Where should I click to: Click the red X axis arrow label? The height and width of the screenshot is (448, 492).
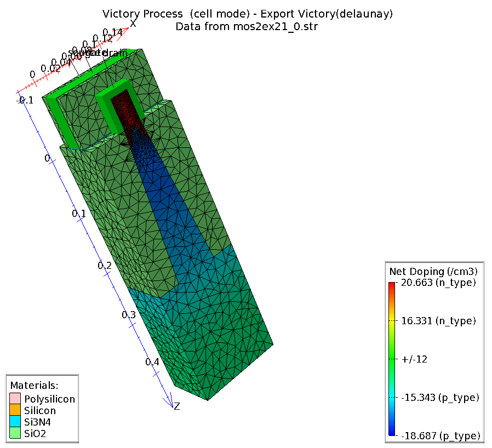click(x=133, y=23)
